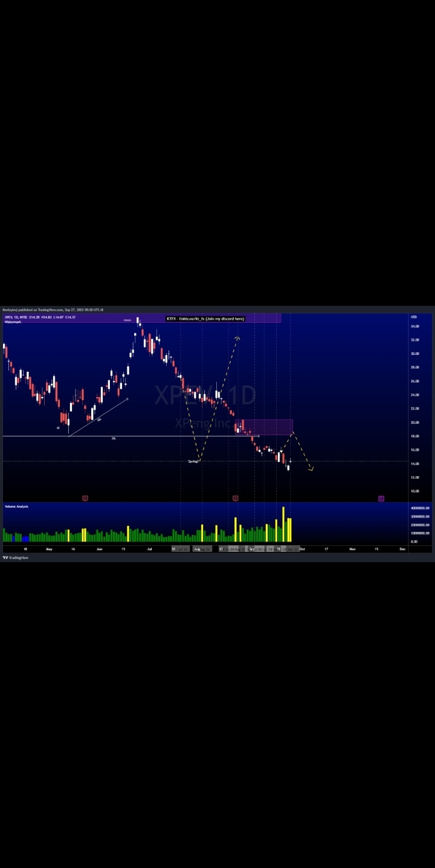Click the 20.00 price axis label
The image size is (435, 868).
click(415, 423)
